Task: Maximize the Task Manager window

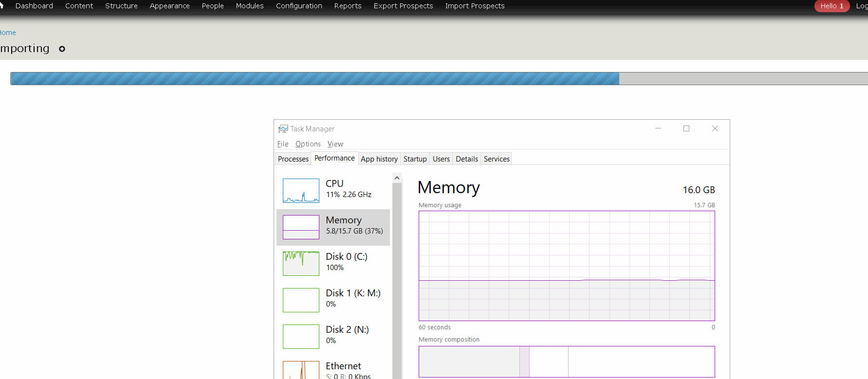Action: tap(686, 128)
